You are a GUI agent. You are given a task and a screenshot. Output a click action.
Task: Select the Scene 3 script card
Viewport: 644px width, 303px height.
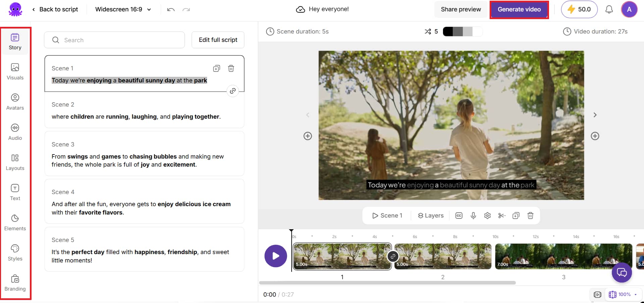[x=144, y=154]
